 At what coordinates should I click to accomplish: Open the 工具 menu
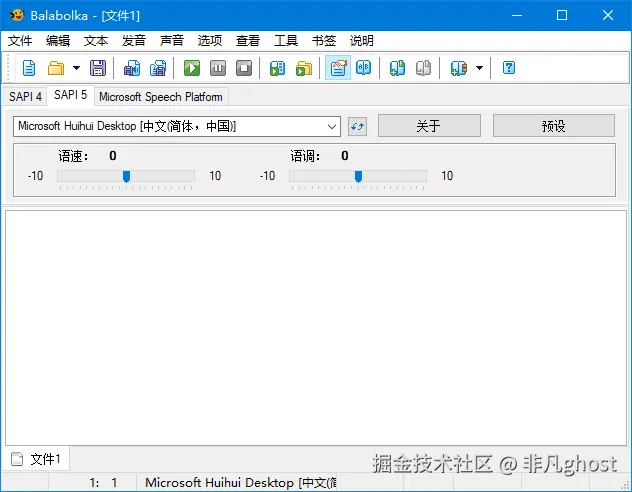pyautogui.click(x=286, y=41)
